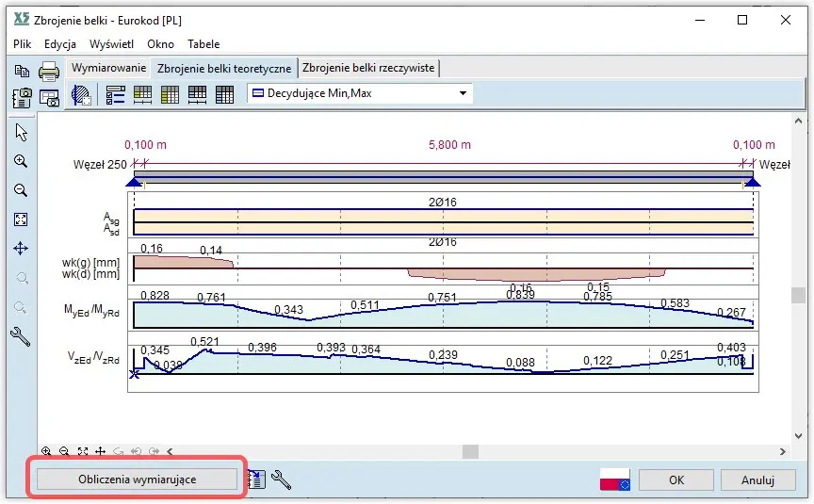Click the fit-to-window zoom icon in left sidebar
This screenshot has height=504, width=814.
[x=21, y=219]
